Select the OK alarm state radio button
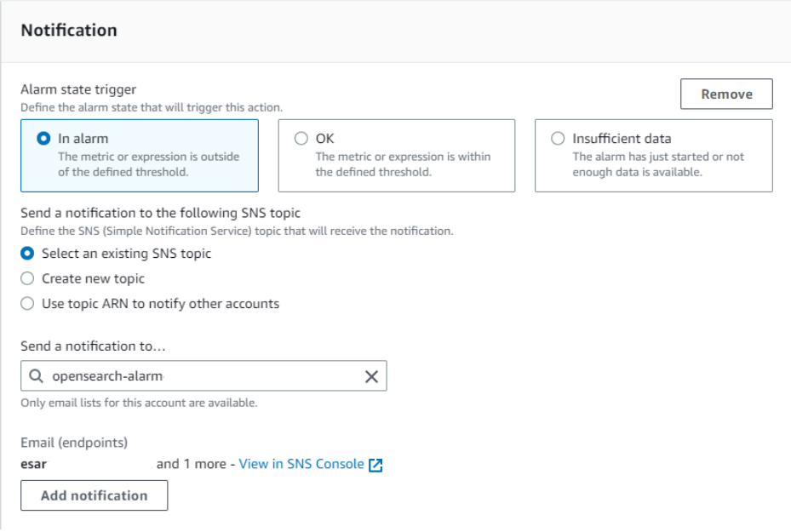The height and width of the screenshot is (532, 791). (x=301, y=138)
